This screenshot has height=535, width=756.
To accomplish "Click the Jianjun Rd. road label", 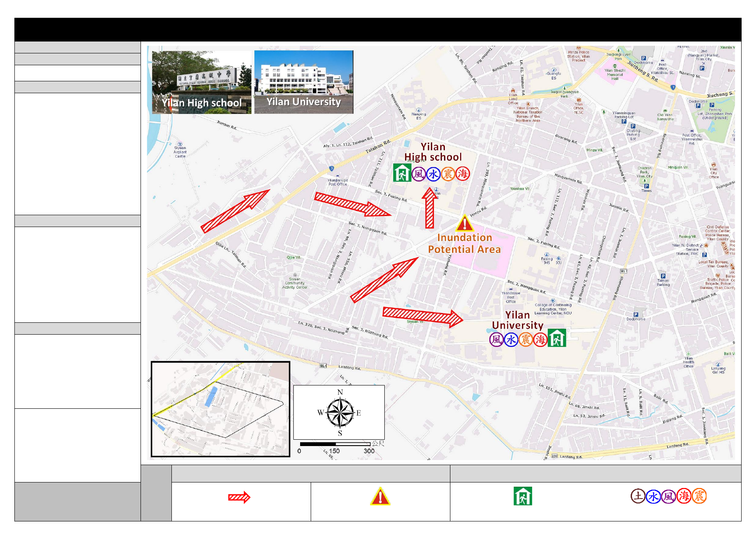I will click(227, 125).
